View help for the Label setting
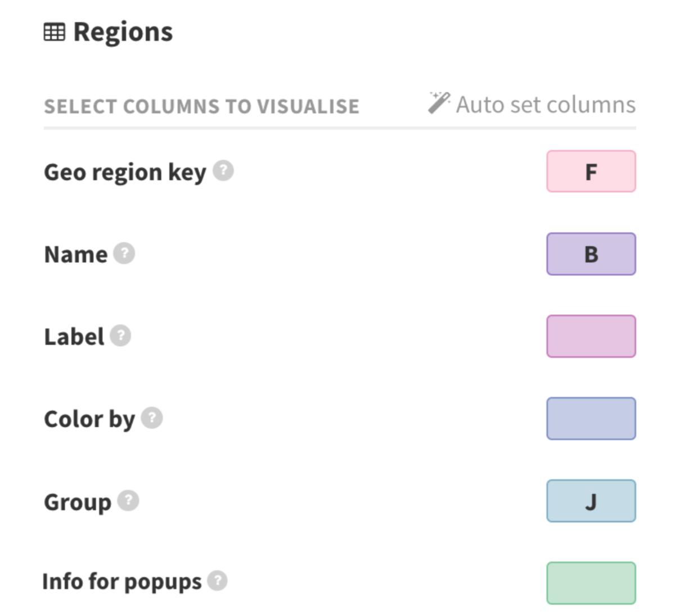The width and height of the screenshot is (684, 616). click(x=120, y=336)
